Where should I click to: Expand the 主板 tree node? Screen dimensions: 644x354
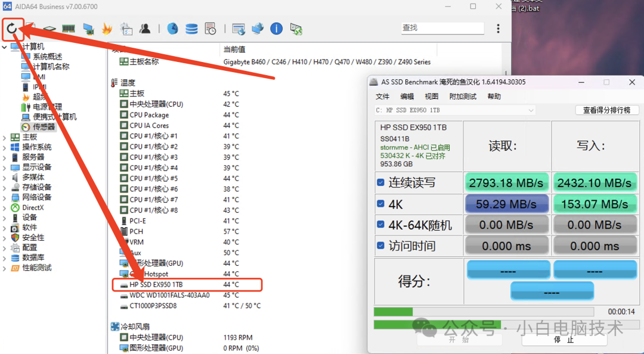pyautogui.click(x=5, y=137)
